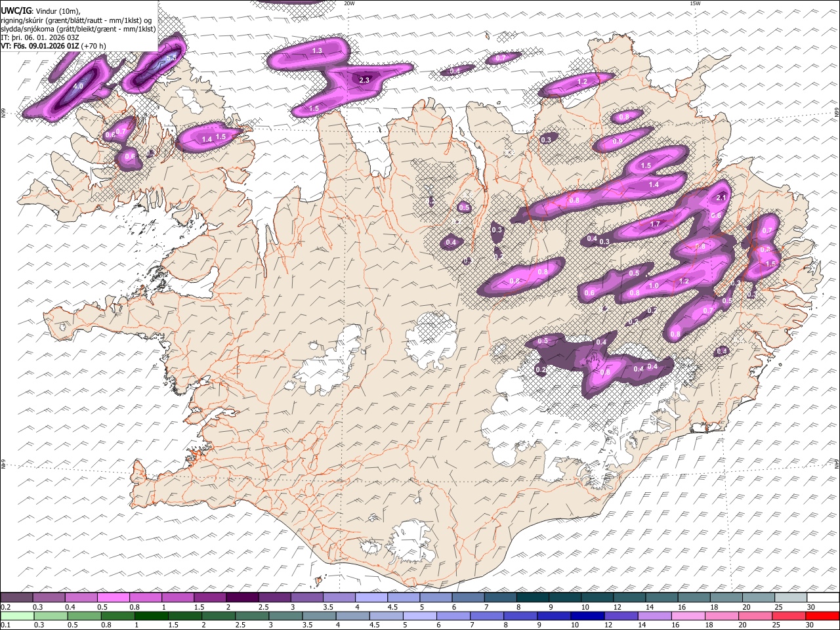This screenshot has width=840, height=630.
Task: Click the 1.7 snowfall value label
Action: coord(655,224)
